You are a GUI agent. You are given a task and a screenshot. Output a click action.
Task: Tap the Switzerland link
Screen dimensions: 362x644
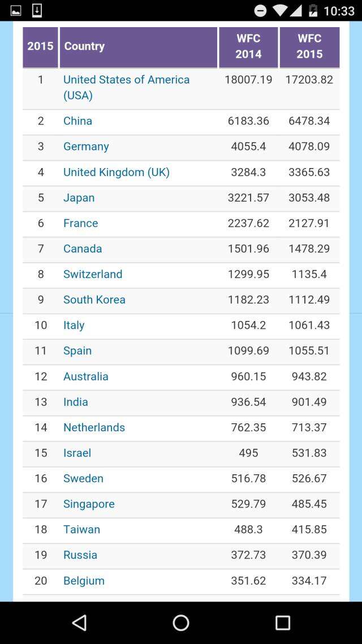pyautogui.click(x=93, y=274)
